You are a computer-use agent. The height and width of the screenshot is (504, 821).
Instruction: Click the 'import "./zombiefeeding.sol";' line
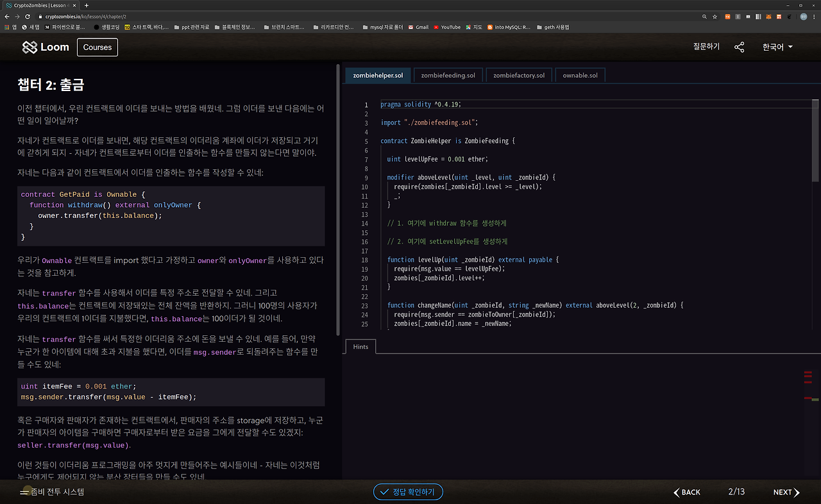(429, 122)
